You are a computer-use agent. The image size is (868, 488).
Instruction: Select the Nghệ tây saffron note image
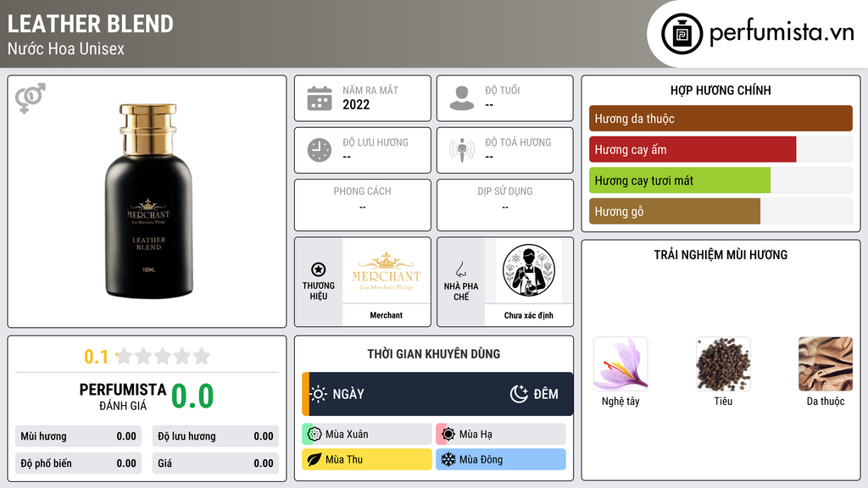[620, 364]
